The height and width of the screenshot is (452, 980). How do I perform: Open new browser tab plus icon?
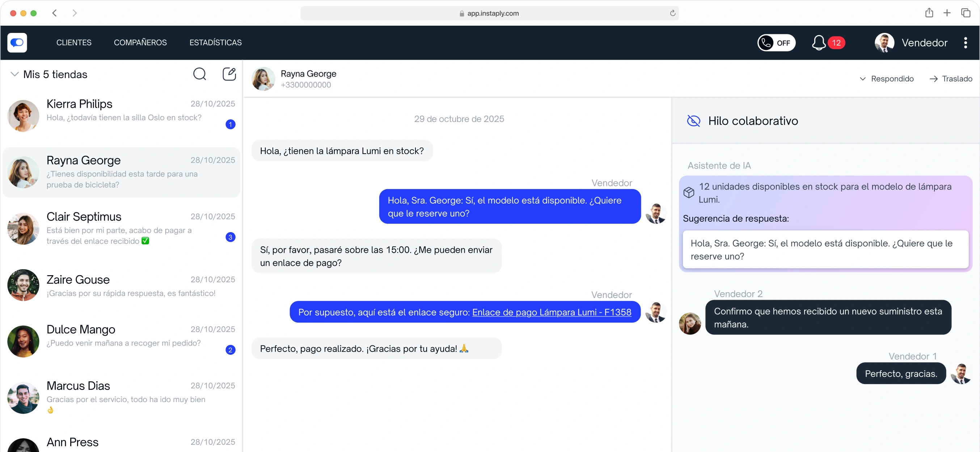(x=947, y=13)
